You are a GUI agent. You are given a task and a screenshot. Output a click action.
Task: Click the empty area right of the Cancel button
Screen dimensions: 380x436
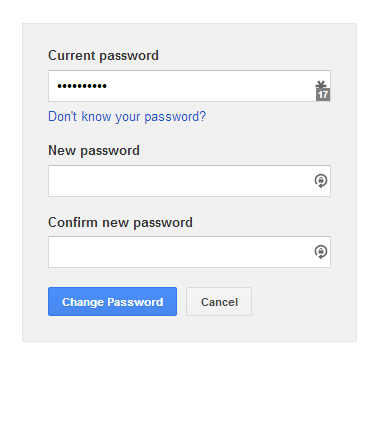tap(302, 302)
